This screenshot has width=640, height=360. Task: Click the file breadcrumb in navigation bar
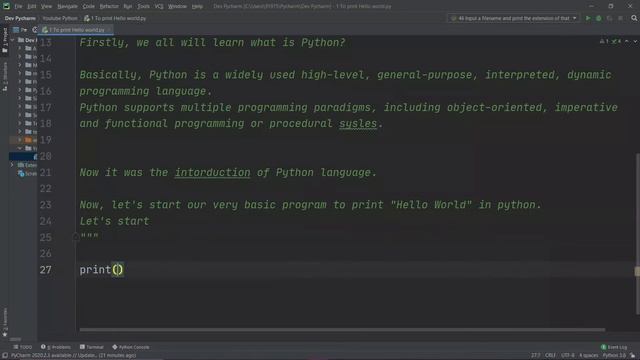point(115,18)
